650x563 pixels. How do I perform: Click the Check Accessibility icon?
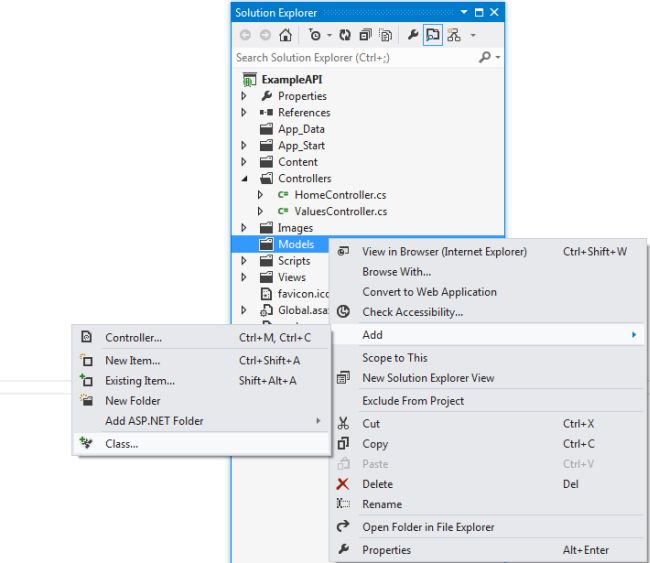tap(343, 311)
